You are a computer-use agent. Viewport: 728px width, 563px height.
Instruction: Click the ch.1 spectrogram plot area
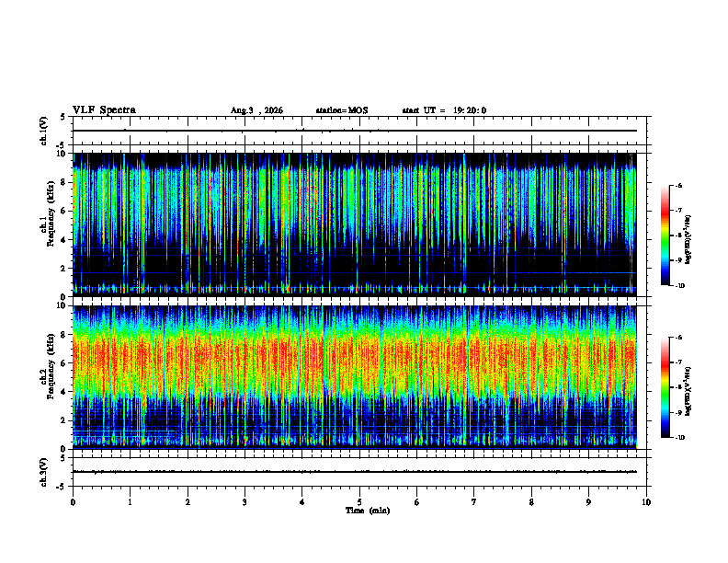click(x=355, y=224)
